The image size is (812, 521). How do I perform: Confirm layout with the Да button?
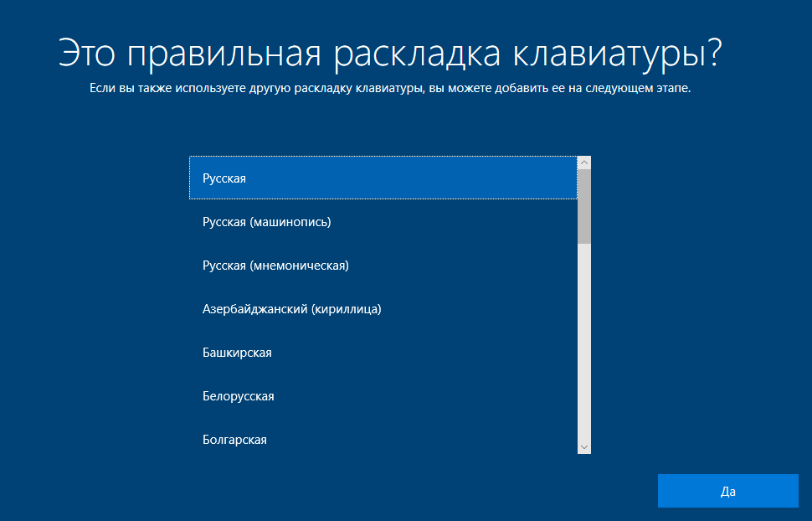[727, 491]
